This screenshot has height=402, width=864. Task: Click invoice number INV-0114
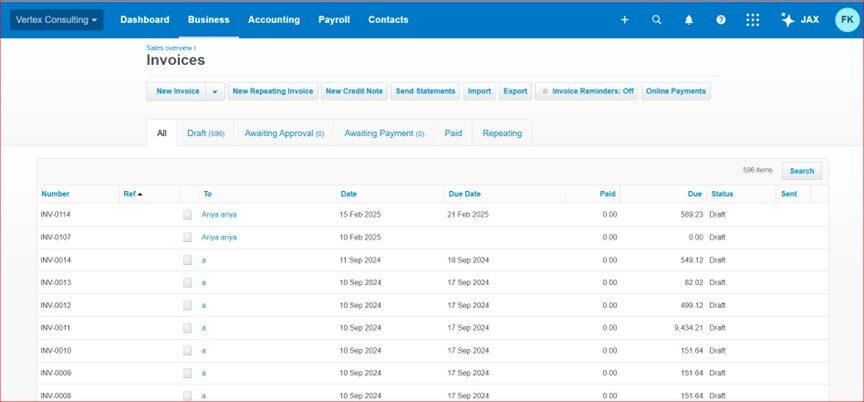pyautogui.click(x=56, y=215)
